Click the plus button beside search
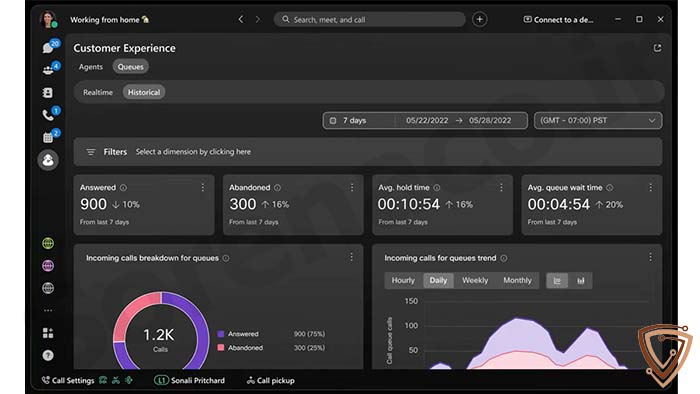700x394 pixels. [479, 19]
